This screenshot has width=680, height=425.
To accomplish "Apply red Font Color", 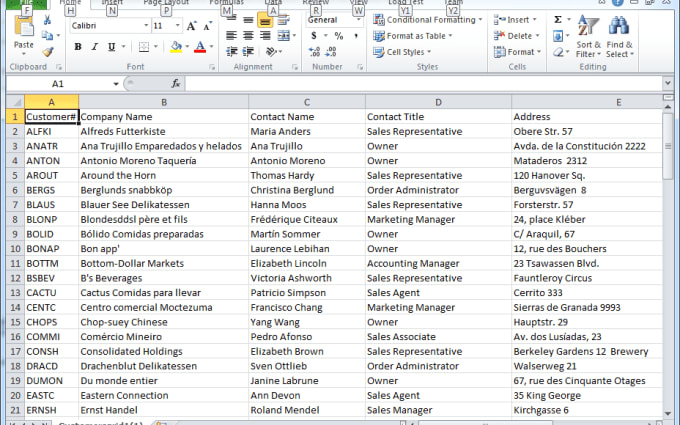I will pos(200,47).
